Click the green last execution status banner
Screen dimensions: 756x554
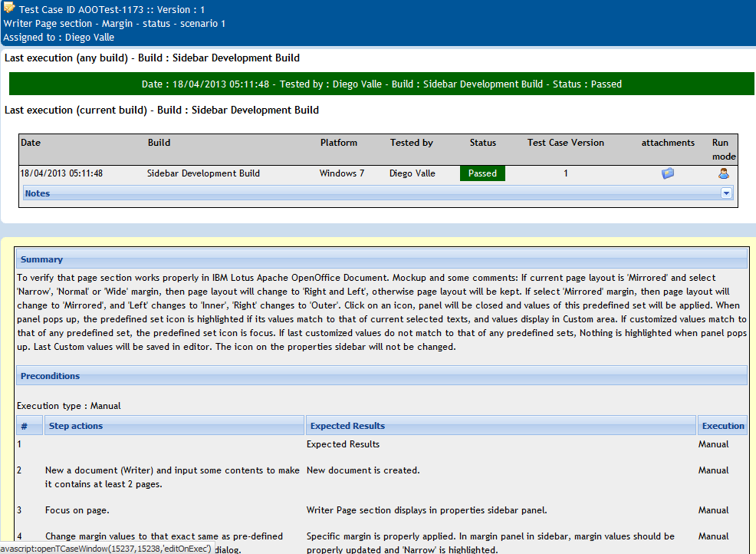click(x=381, y=84)
